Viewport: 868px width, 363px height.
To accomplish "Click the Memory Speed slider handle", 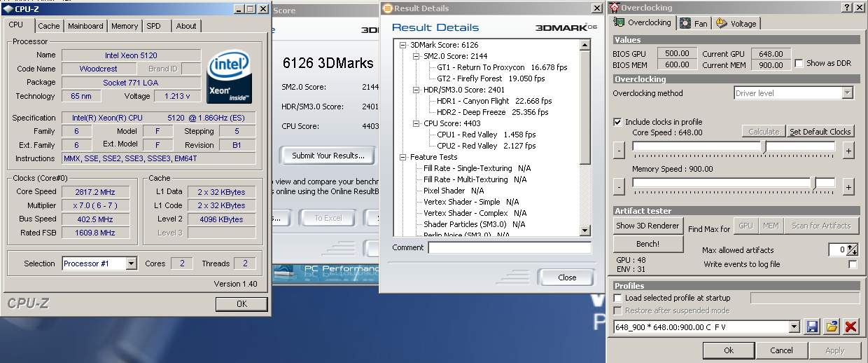I will tap(813, 183).
